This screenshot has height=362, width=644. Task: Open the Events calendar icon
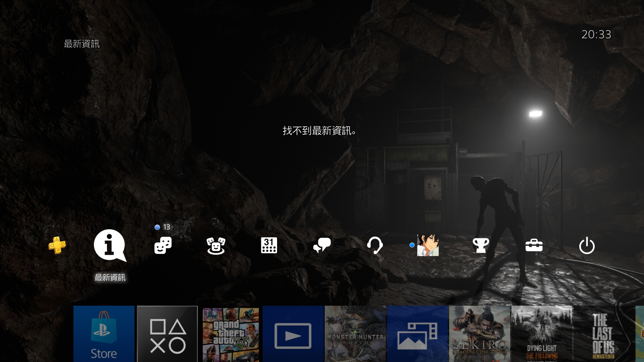pos(269,245)
